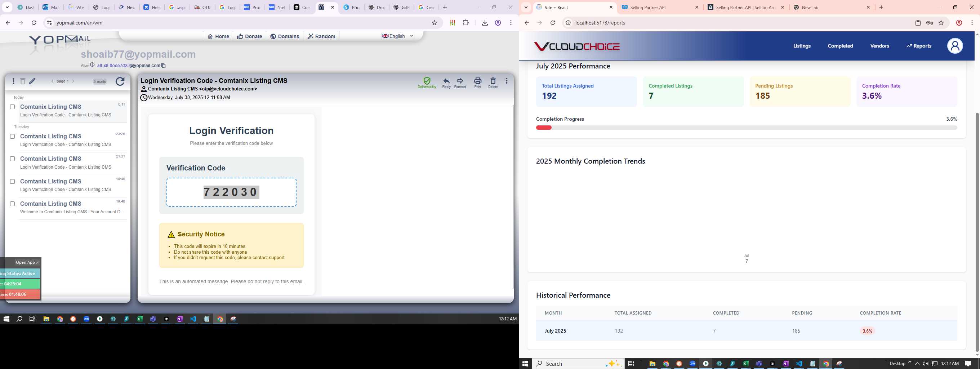Click the 3.6% completion rate badge

[867, 331]
